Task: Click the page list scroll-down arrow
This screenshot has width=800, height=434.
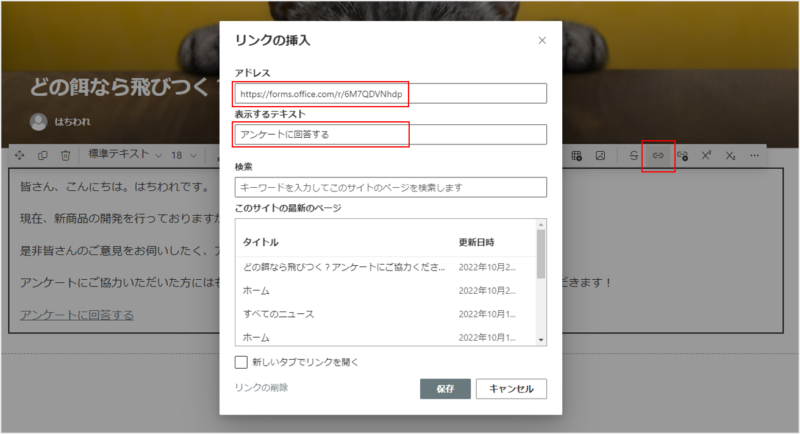Action: click(541, 339)
